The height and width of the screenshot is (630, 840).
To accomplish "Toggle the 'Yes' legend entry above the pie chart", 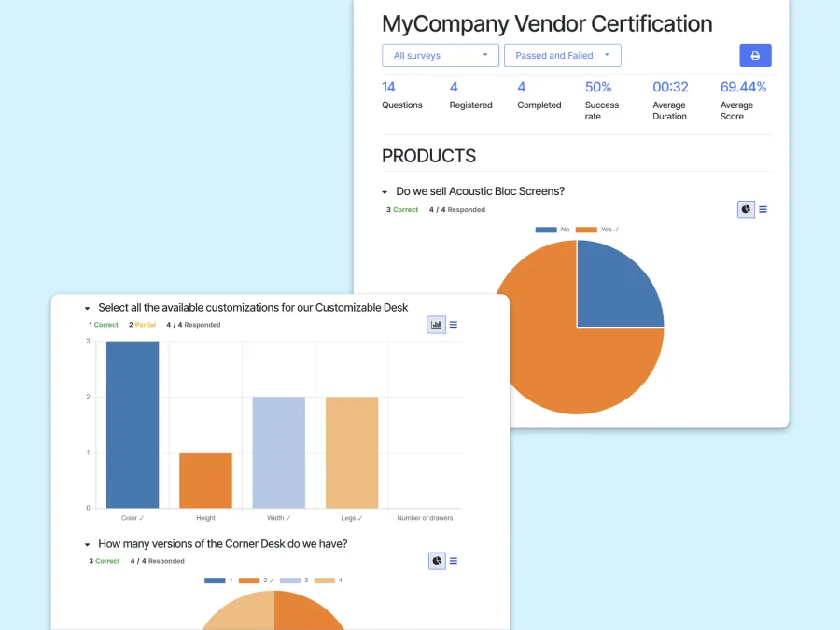I will click(597, 229).
